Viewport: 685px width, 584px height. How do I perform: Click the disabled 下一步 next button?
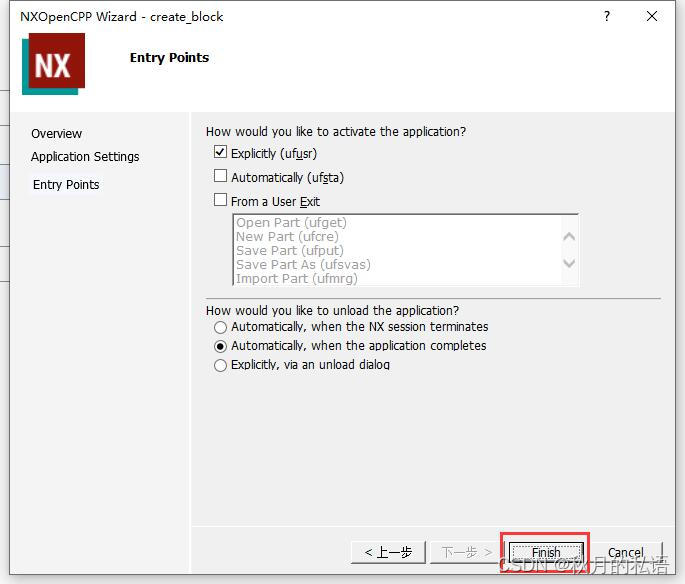tap(467, 553)
